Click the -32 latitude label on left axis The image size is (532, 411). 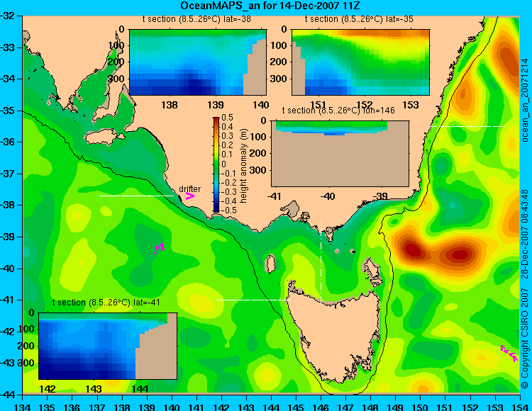click(8, 16)
